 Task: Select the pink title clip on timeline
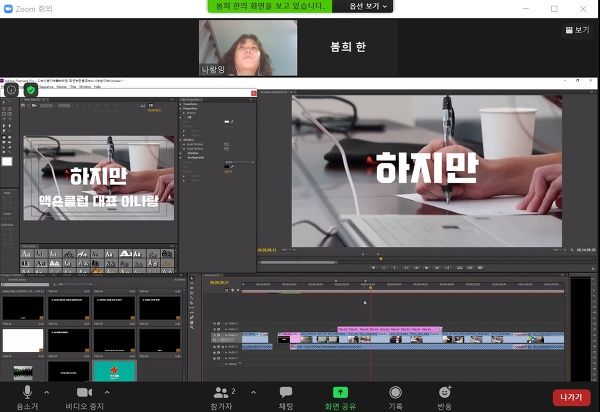[x=390, y=329]
